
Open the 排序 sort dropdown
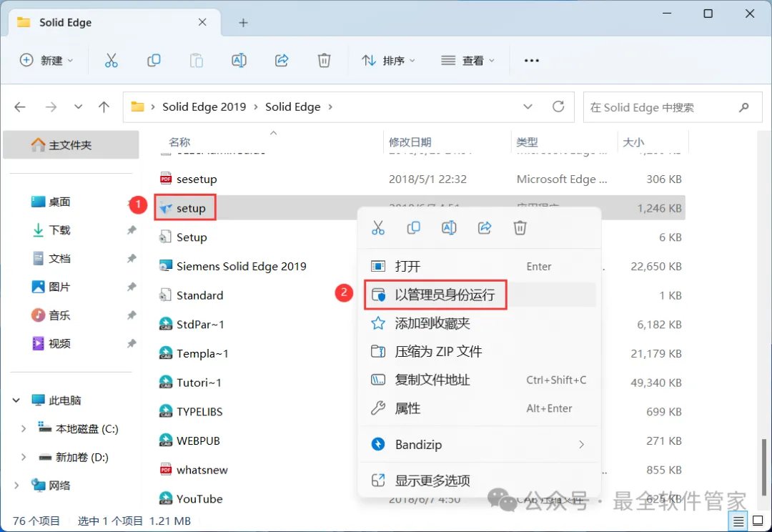(x=389, y=61)
